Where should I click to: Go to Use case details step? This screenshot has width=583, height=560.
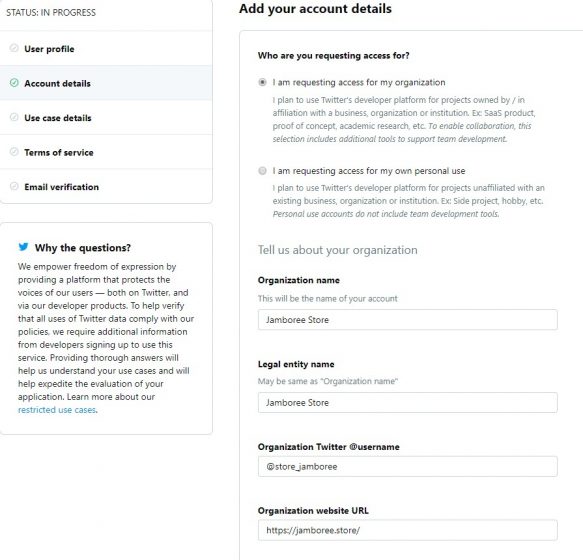point(106,118)
